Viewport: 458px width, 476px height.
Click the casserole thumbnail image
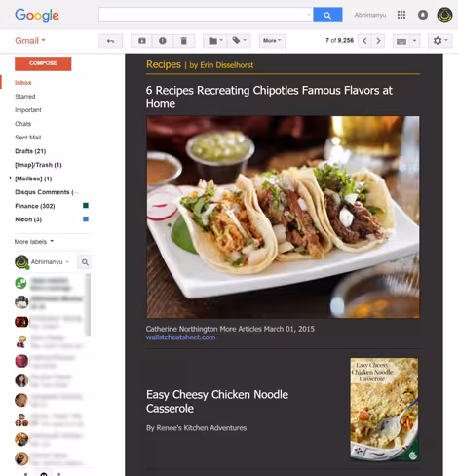click(x=384, y=409)
